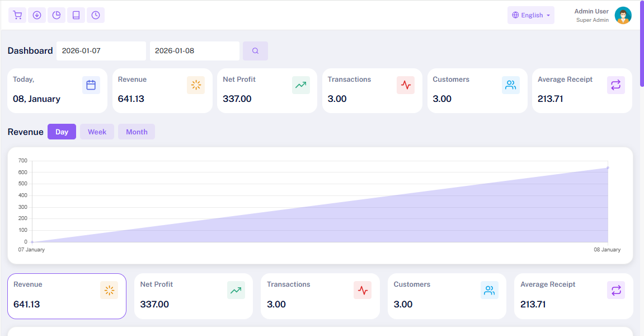Viewport: 644px width, 336px height.
Task: Switch revenue chart to Day view
Action: (x=62, y=132)
